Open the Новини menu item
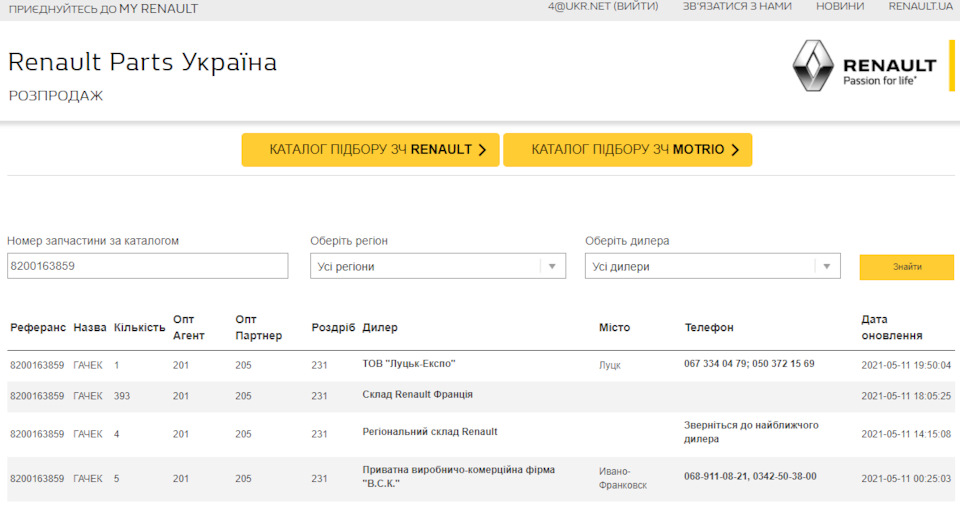Image resolution: width=960 pixels, height=508 pixels. (840, 6)
